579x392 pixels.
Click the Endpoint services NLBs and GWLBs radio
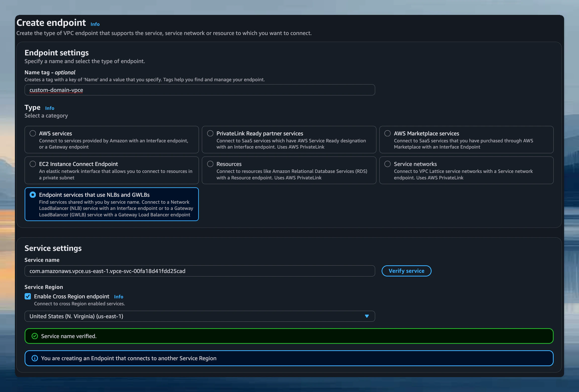(x=33, y=195)
